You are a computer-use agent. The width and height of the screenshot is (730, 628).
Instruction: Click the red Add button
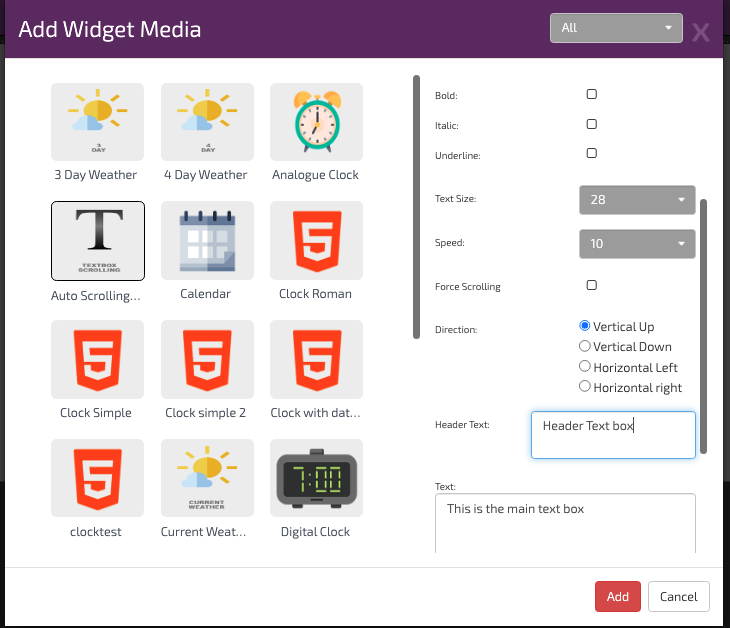point(617,596)
